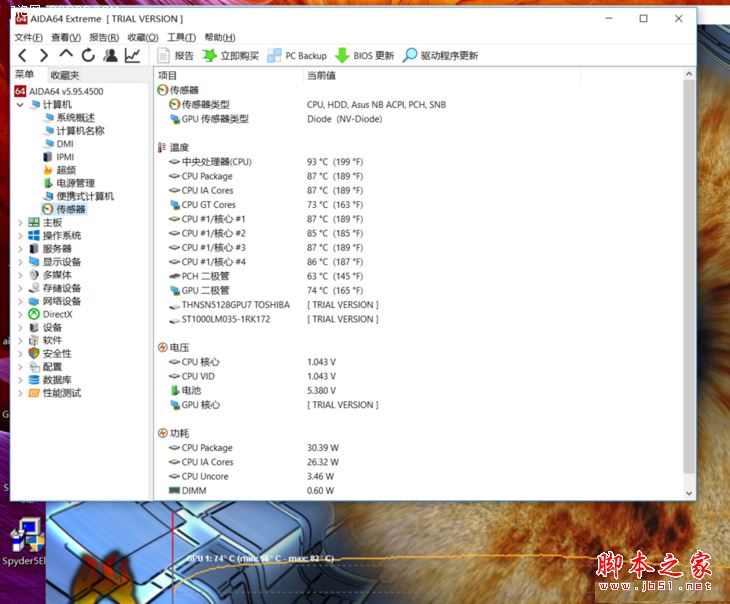Collapse the 计算机 tree node

tap(20, 105)
